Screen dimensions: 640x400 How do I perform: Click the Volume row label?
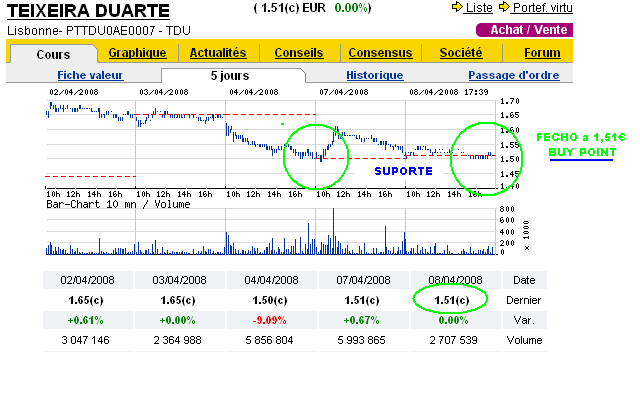point(524,340)
